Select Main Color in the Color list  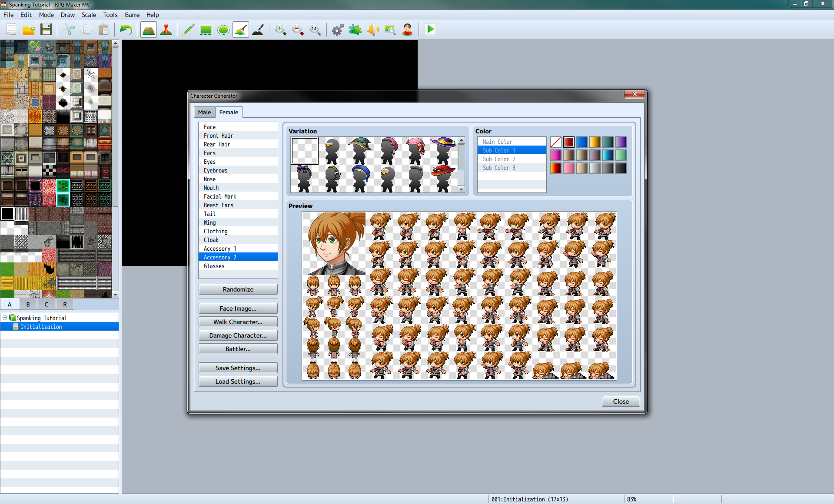click(512, 142)
